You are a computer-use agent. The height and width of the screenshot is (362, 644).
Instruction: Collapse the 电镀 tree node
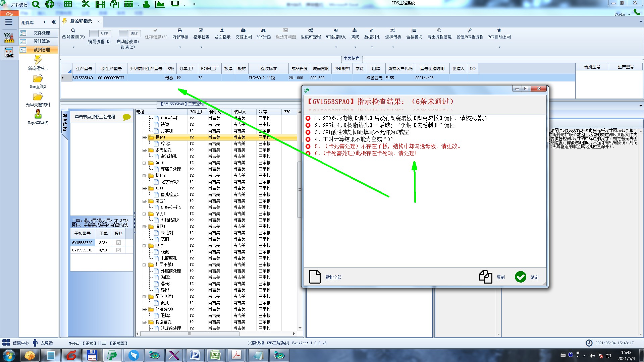tap(144, 246)
